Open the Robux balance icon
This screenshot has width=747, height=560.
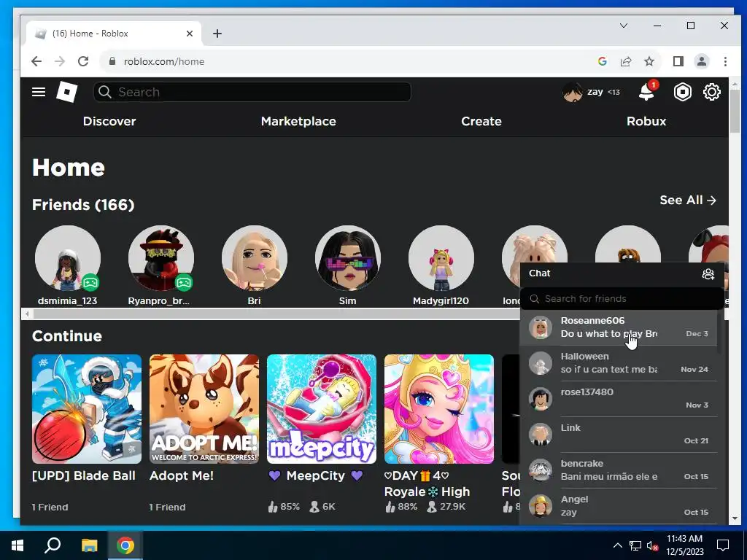pyautogui.click(x=682, y=92)
